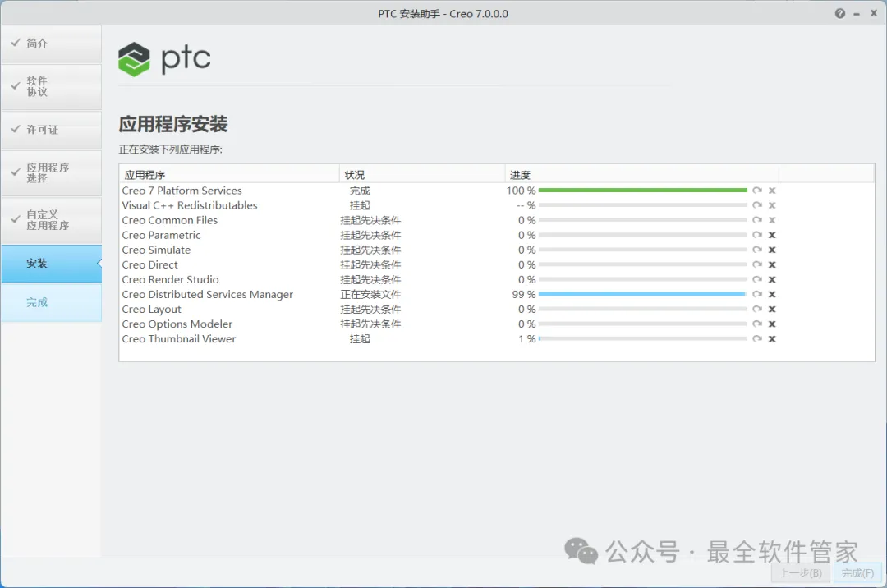This screenshot has width=887, height=588.
Task: Retry Creo Distributed Services Manager install
Action: [x=757, y=294]
